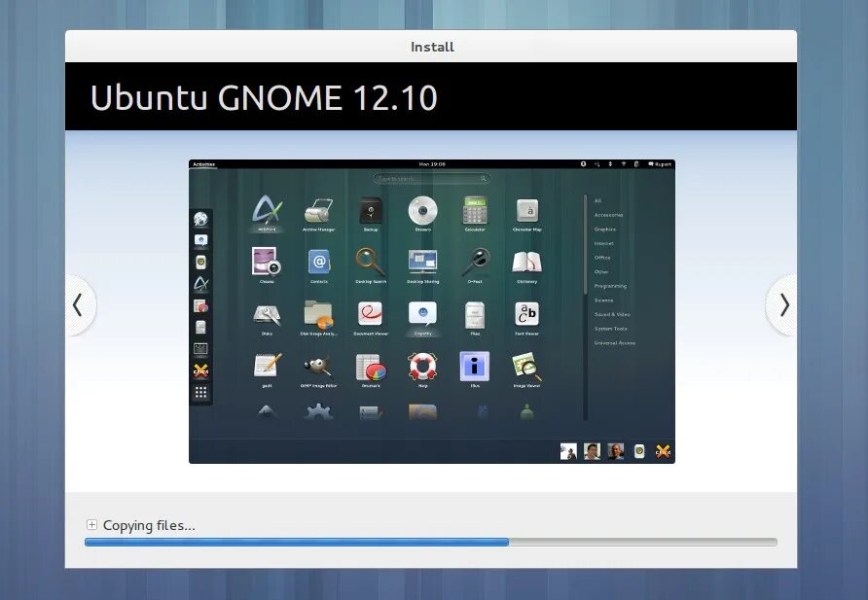The height and width of the screenshot is (600, 868).
Task: Advance to the next installer slide
Action: (x=781, y=304)
